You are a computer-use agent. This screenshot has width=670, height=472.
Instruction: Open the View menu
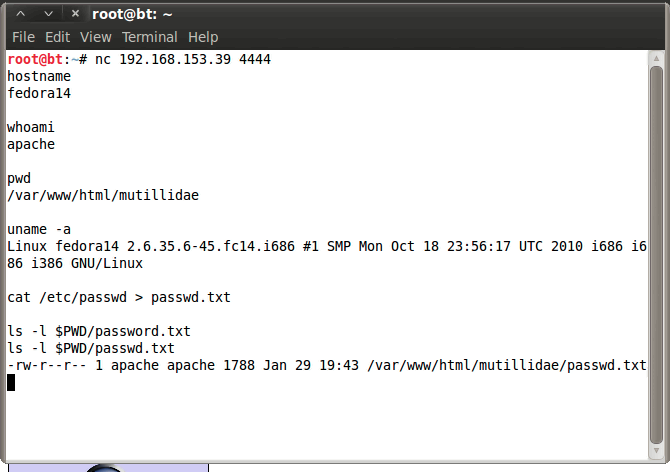[x=95, y=37]
